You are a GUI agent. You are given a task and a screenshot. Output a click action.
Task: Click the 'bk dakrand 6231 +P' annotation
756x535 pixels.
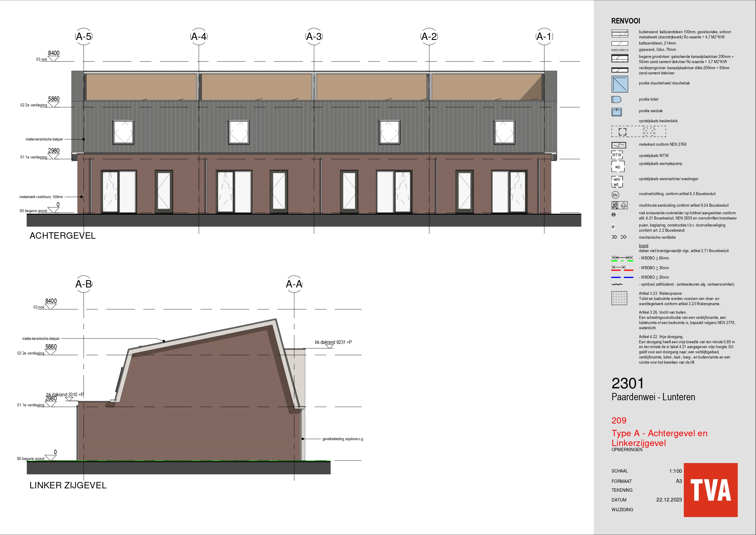tap(333, 342)
